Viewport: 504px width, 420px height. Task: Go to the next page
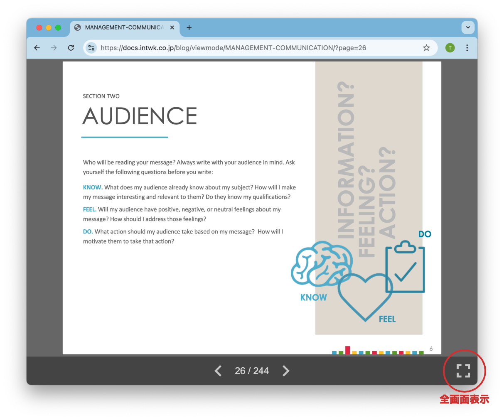tap(286, 371)
